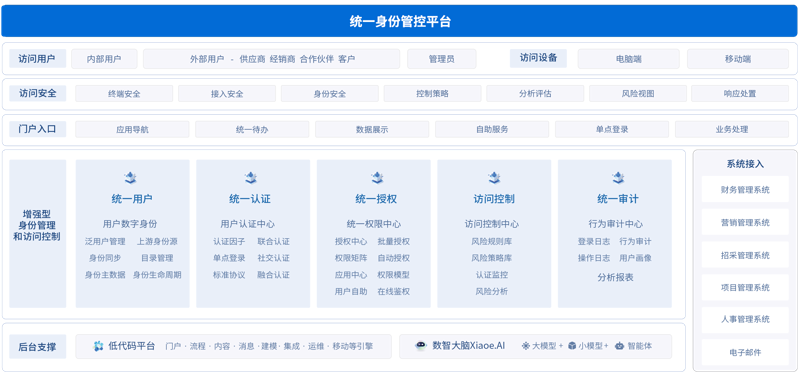Click the 低代码平台 logo icon
The width and height of the screenshot is (800, 373).
tap(98, 346)
